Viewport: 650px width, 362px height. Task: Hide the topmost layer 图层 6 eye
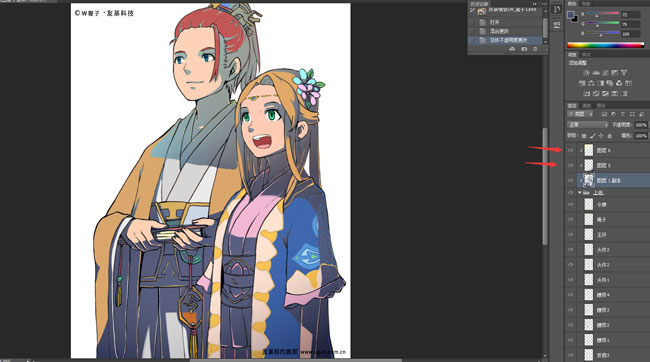click(570, 150)
